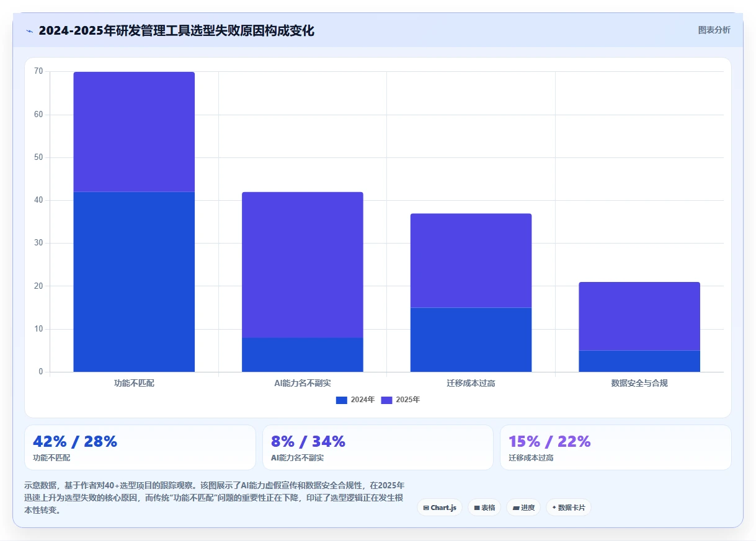Click the blue 2024年 legend color swatch
The image size is (756, 541).
[x=342, y=400]
